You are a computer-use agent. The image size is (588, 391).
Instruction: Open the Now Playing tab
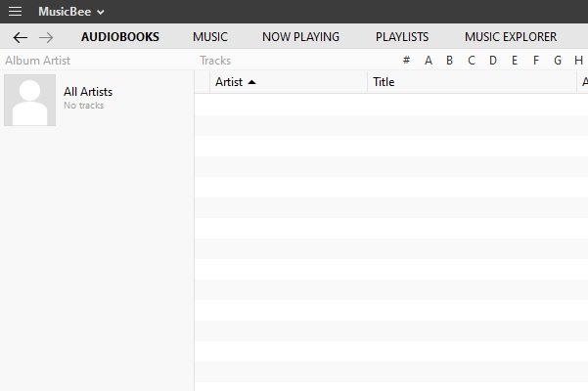click(300, 37)
